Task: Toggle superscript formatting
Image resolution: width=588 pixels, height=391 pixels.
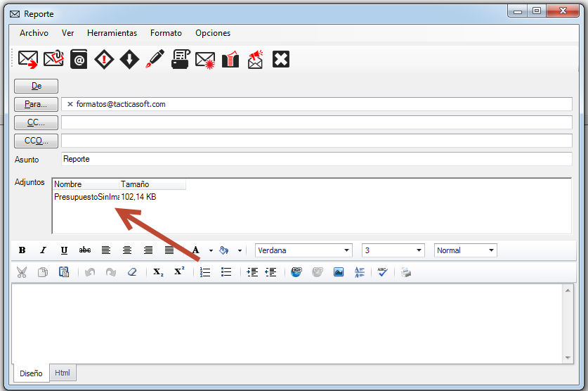Action: 179,271
